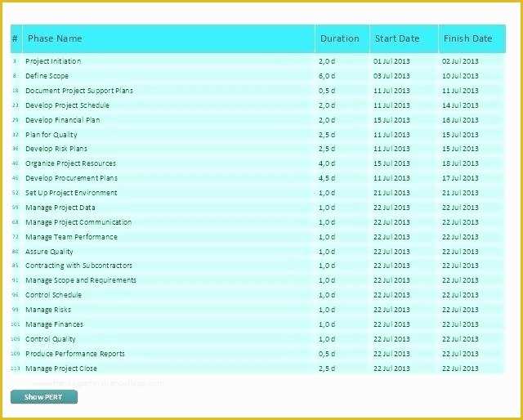Click the Show PERT button
523x420 pixels.
tap(44, 397)
